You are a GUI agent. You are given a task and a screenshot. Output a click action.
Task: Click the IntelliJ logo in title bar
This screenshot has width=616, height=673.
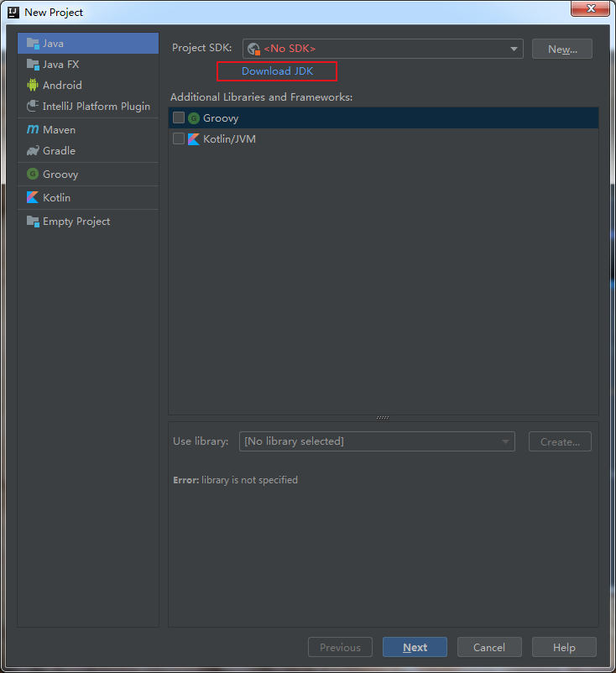point(13,12)
